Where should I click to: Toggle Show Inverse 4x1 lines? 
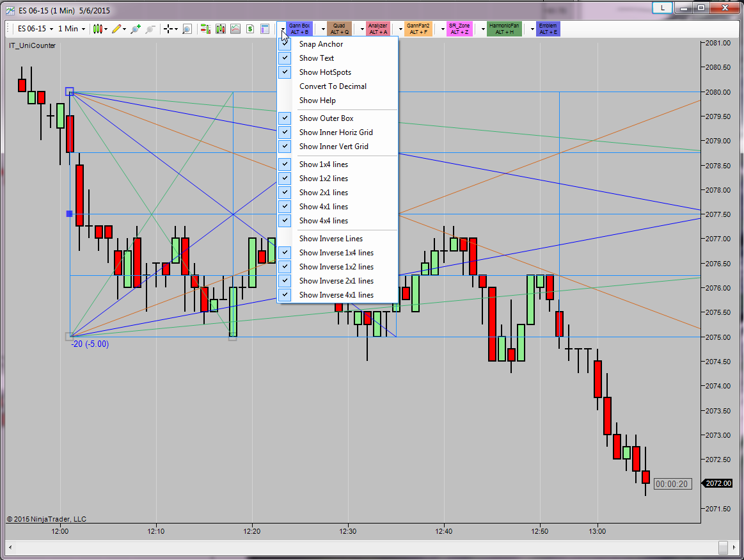(x=337, y=295)
